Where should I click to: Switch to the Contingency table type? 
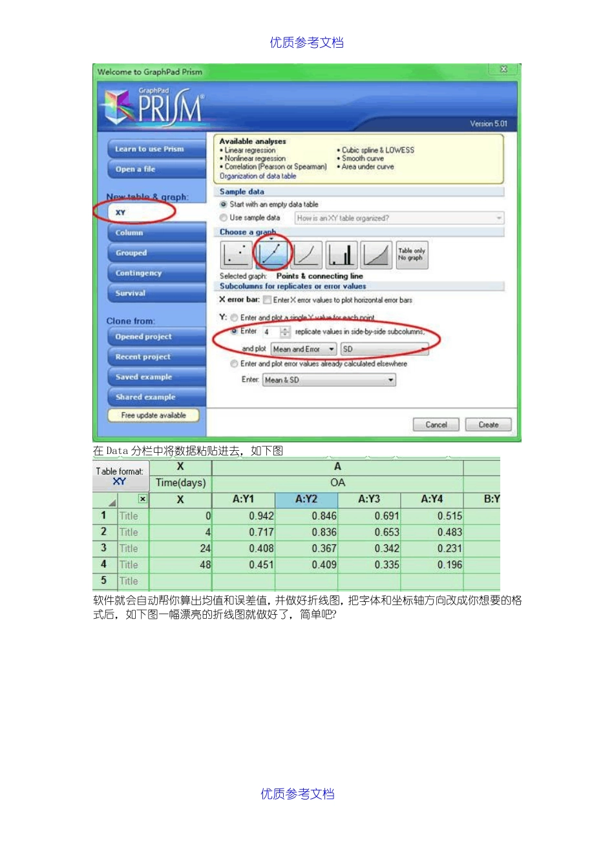coord(156,273)
